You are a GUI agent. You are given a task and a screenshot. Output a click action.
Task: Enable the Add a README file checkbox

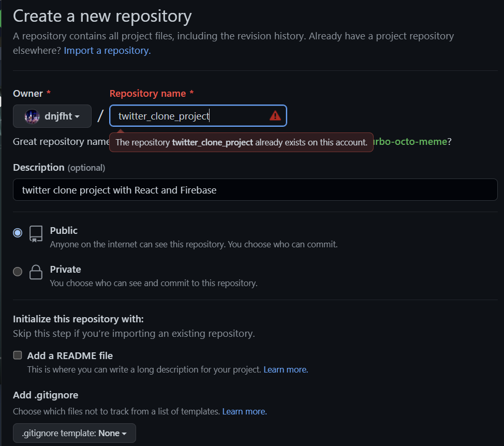point(18,355)
